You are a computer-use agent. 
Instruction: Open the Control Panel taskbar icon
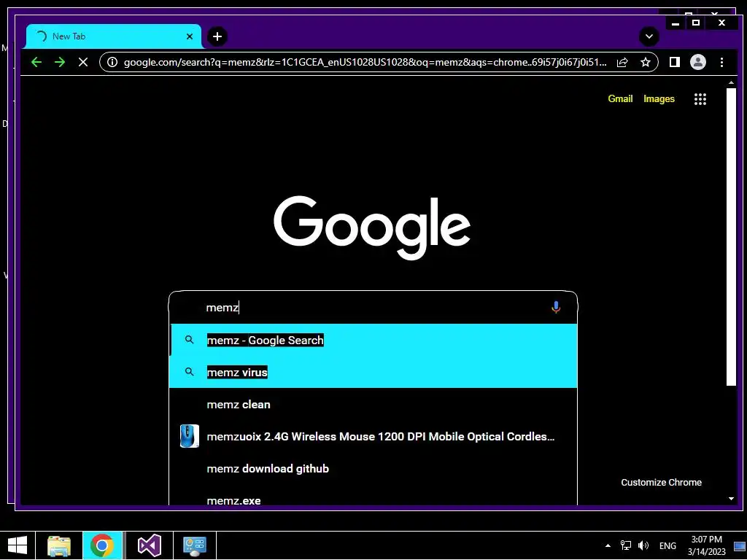click(195, 545)
